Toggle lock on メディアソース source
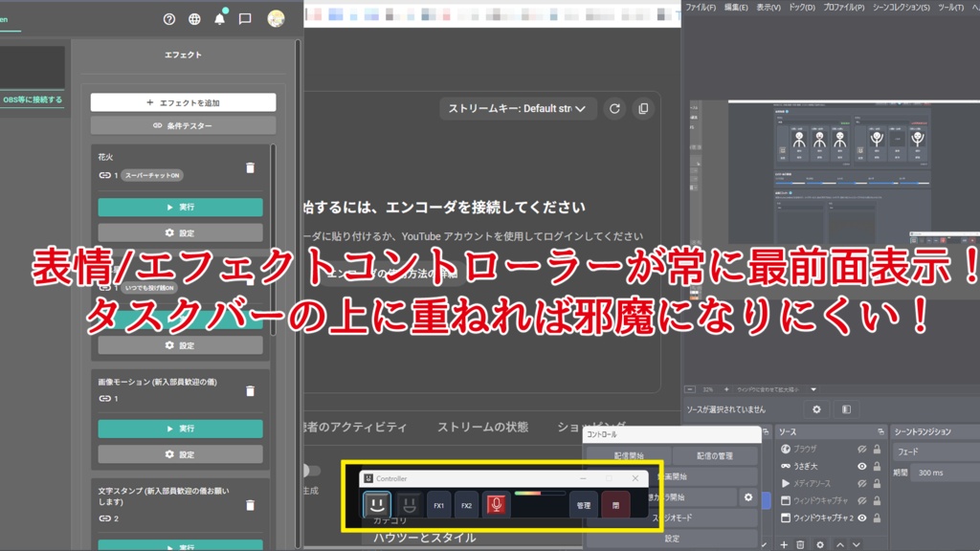The width and height of the screenshot is (980, 551). [x=877, y=483]
